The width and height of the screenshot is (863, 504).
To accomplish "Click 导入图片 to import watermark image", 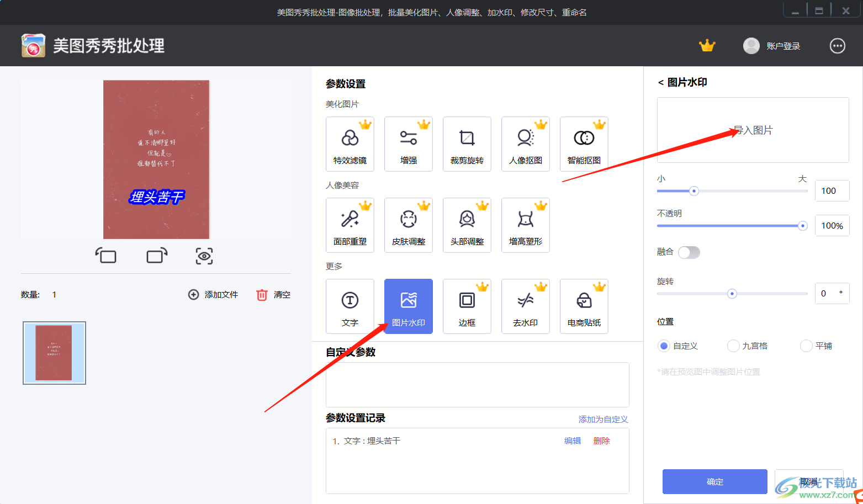I will pyautogui.click(x=753, y=130).
